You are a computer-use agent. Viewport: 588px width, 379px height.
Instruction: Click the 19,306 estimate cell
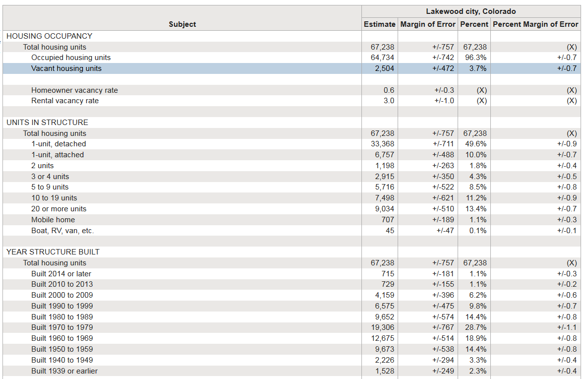tap(384, 327)
